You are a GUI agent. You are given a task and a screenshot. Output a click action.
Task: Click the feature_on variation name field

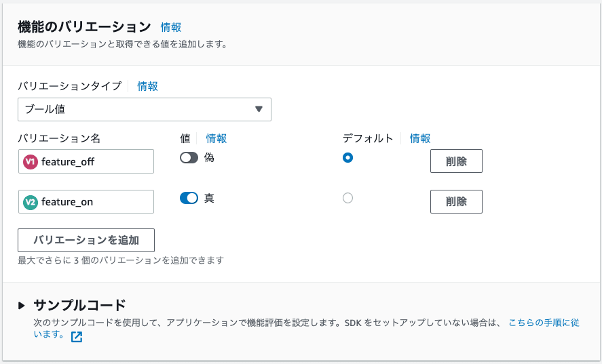[95, 202]
